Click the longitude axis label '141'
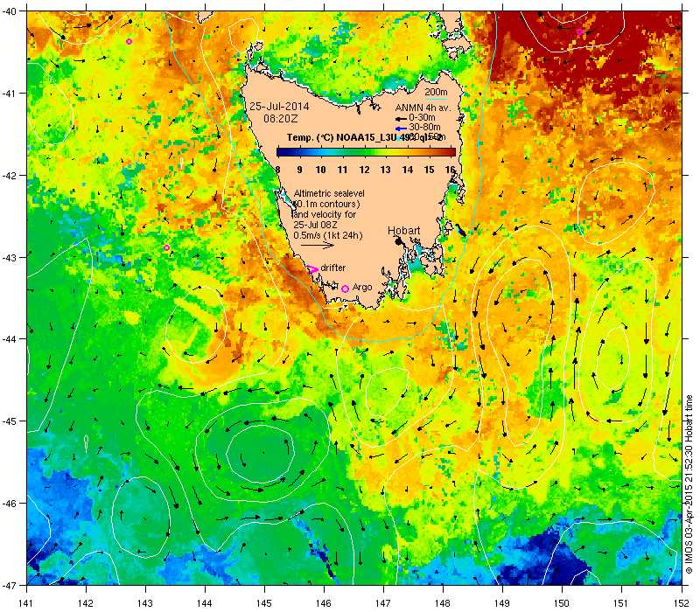700x612 pixels. pyautogui.click(x=26, y=603)
